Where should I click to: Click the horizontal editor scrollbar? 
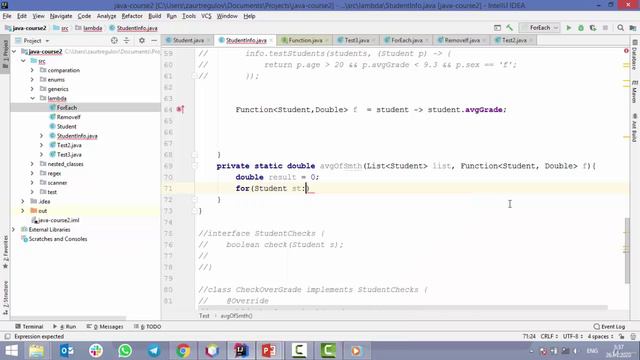tap(402, 307)
